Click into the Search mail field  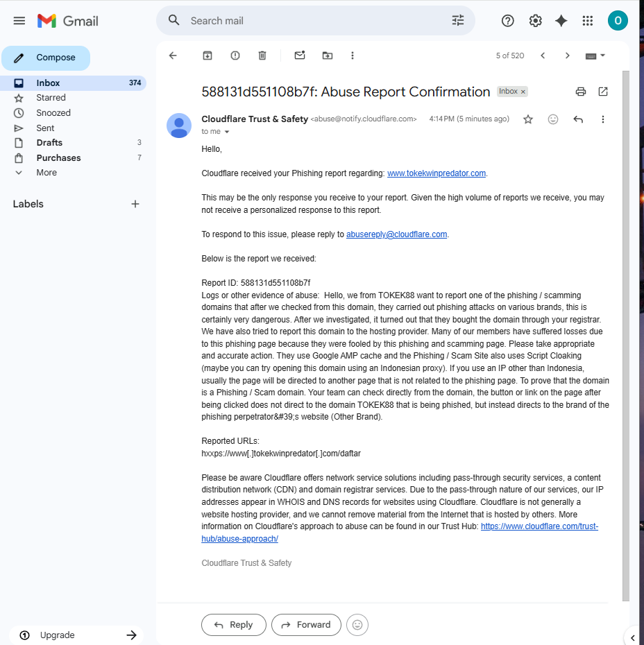click(x=317, y=21)
